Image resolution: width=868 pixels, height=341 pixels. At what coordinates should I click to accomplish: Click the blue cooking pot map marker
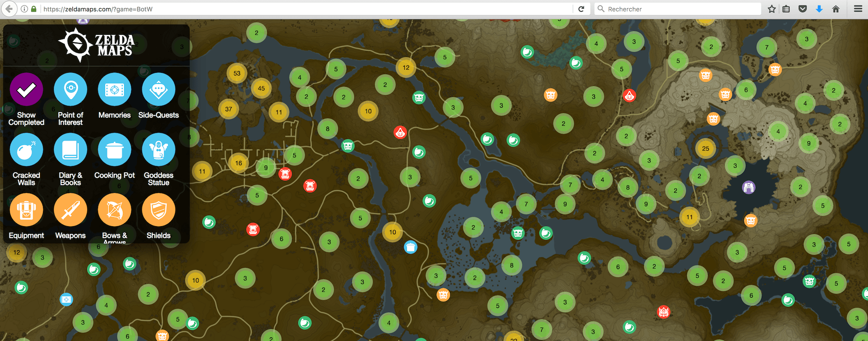410,247
